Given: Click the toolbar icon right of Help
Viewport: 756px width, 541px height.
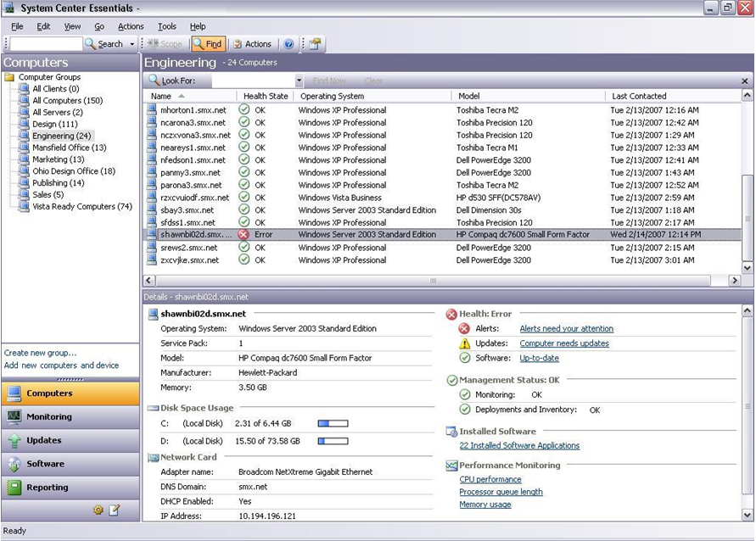Looking at the screenshot, I should coord(315,44).
